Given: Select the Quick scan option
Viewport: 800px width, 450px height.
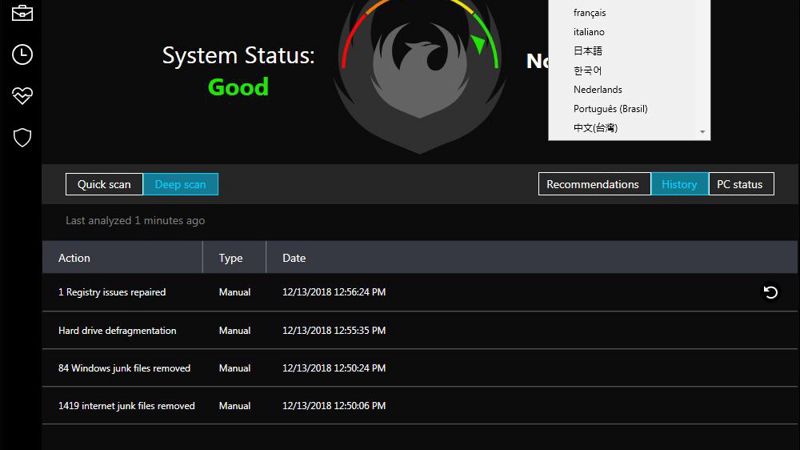Looking at the screenshot, I should tap(104, 184).
